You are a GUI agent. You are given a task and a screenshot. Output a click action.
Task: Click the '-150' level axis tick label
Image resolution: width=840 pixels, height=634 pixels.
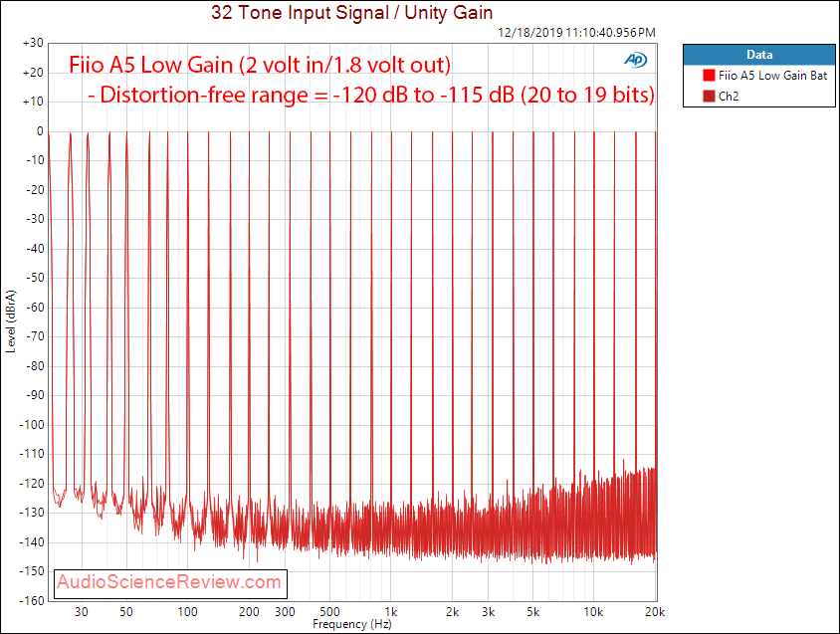pyautogui.click(x=32, y=571)
